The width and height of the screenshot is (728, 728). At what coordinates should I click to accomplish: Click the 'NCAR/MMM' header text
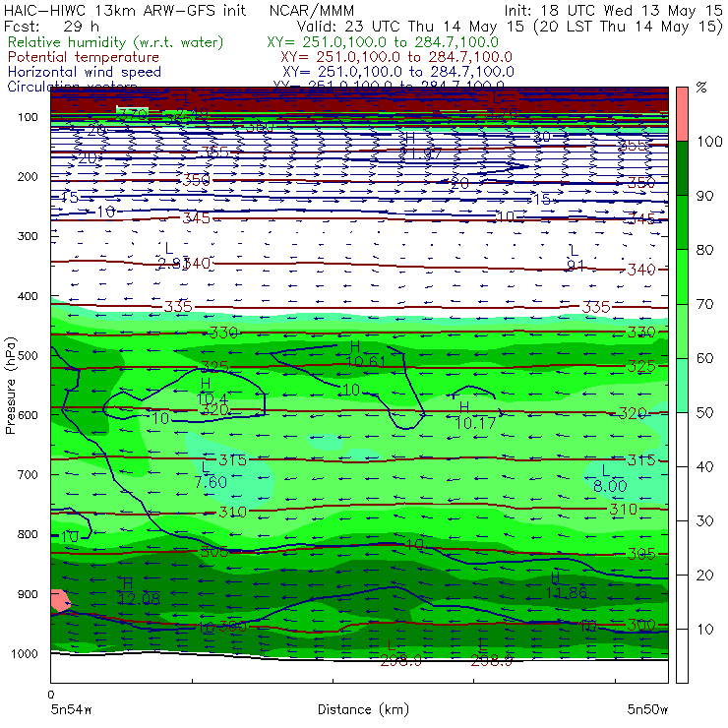click(312, 11)
